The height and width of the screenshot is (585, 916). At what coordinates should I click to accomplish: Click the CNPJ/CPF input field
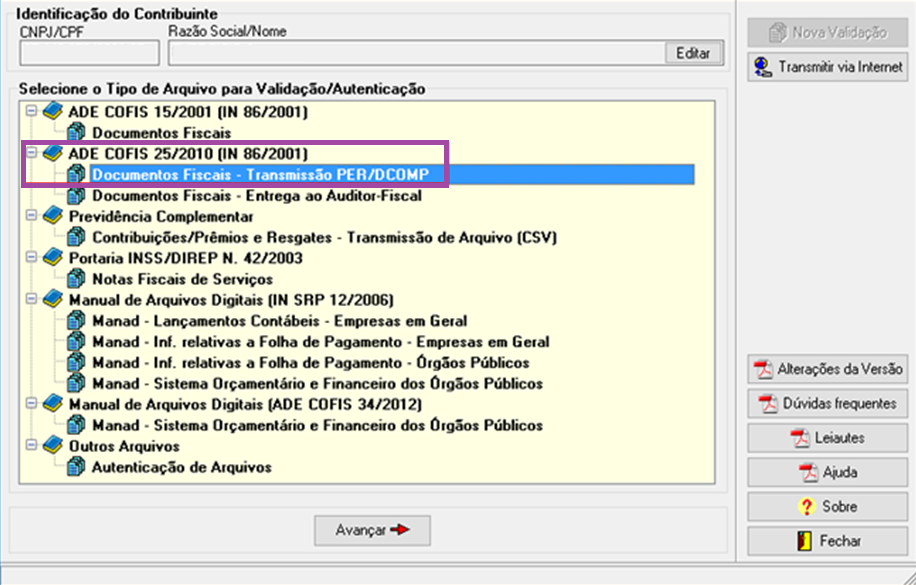pyautogui.click(x=89, y=53)
